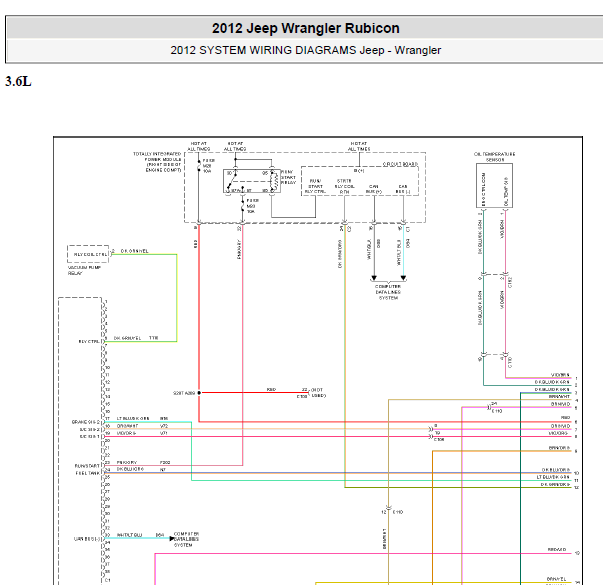Select the 'C182' connector label under oil sensor

tap(510, 282)
